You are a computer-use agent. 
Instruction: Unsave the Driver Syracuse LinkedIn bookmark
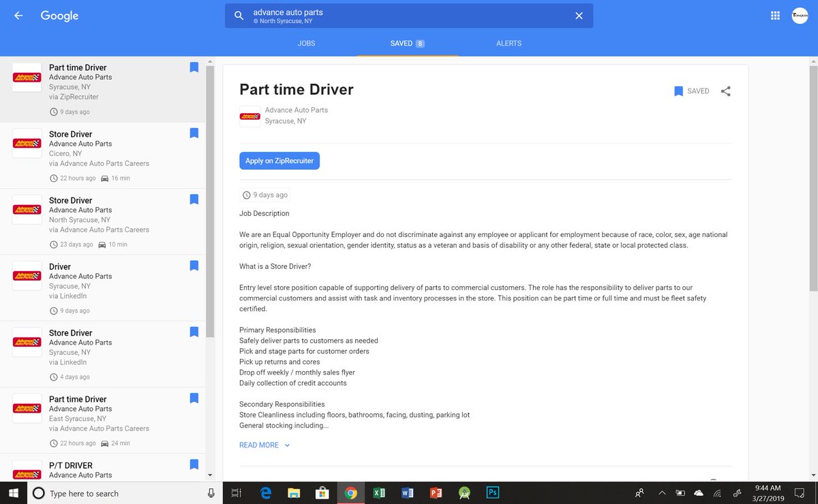coord(194,266)
